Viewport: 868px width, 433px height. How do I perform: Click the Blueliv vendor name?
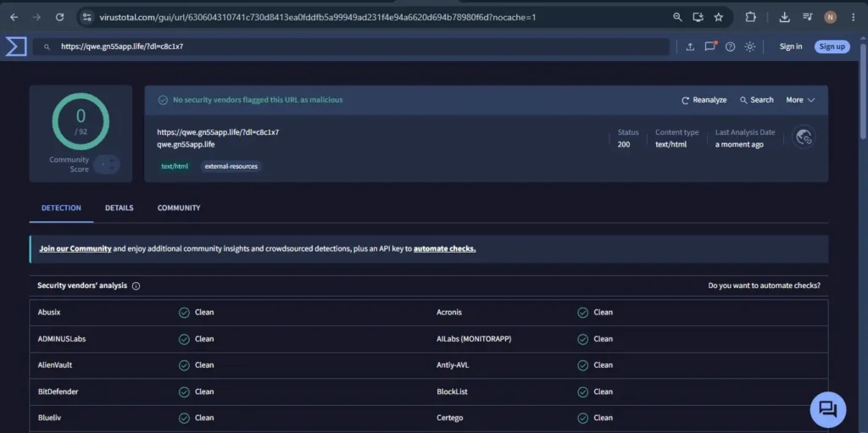(x=49, y=418)
